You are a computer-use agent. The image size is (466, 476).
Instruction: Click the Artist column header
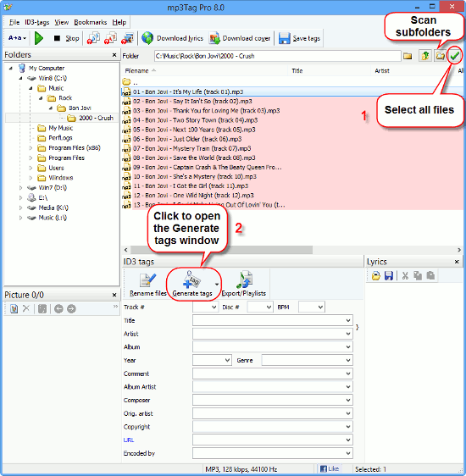[382, 71]
